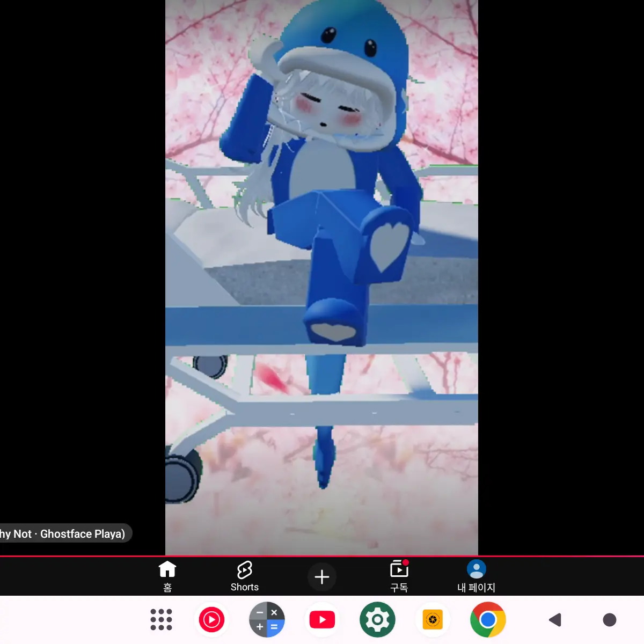
Task: Open the 내 페이지 profile page
Action: [476, 576]
